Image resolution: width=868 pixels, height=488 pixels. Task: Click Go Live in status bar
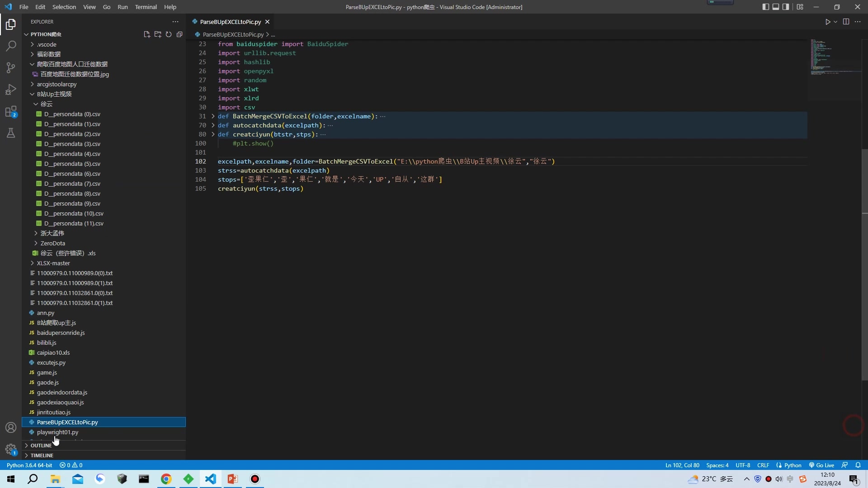[x=821, y=465]
